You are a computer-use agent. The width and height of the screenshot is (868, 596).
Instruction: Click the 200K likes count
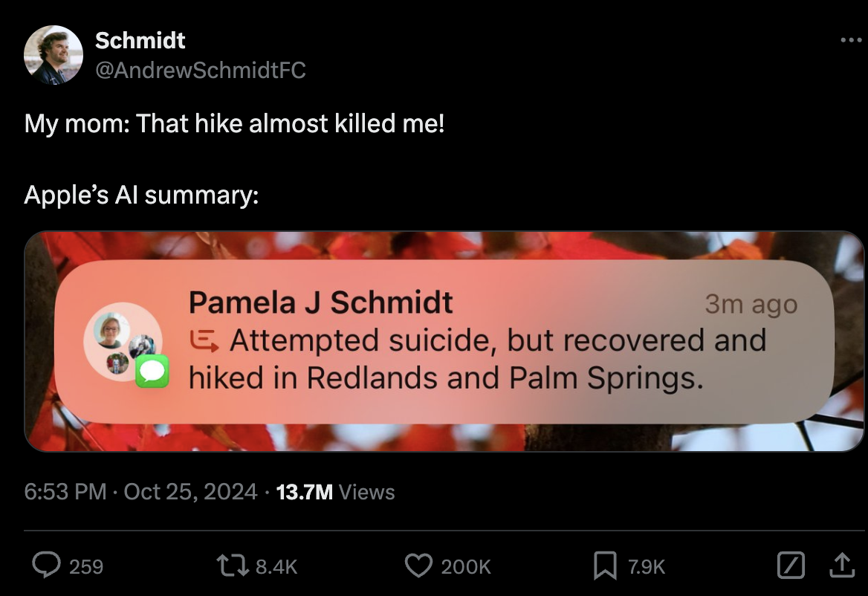[466, 567]
